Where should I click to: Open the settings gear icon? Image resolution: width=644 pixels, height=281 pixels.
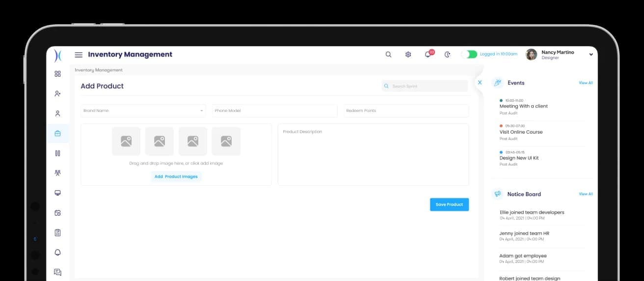coord(408,55)
